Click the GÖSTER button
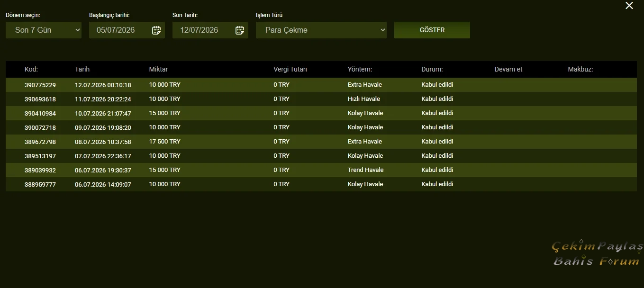 432,30
